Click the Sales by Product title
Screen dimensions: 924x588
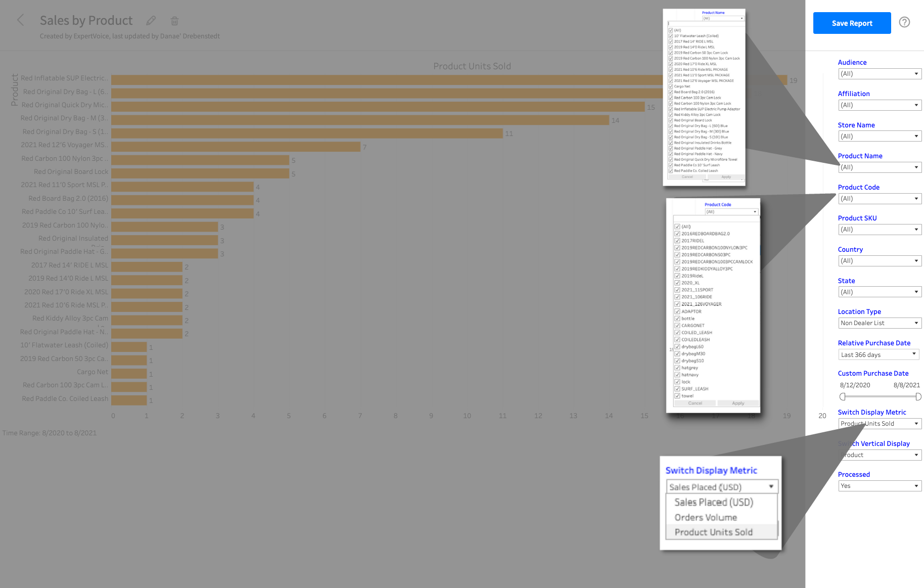click(x=86, y=20)
